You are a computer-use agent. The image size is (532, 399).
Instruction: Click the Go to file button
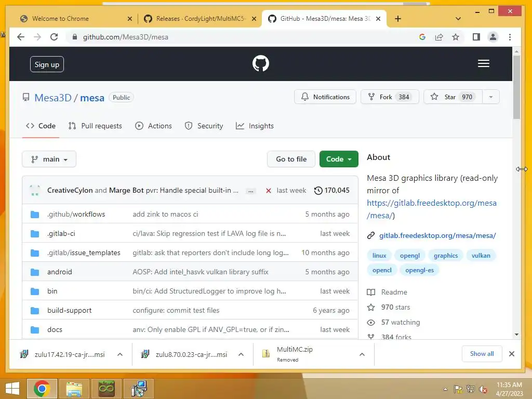291,159
